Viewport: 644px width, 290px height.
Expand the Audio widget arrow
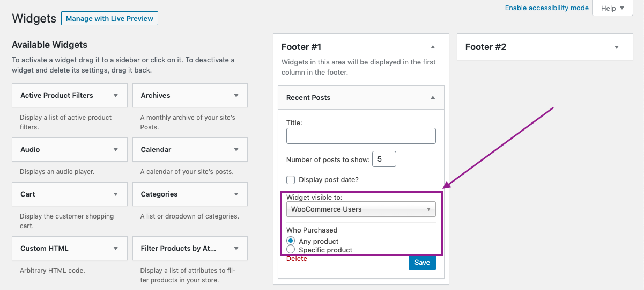[115, 150]
